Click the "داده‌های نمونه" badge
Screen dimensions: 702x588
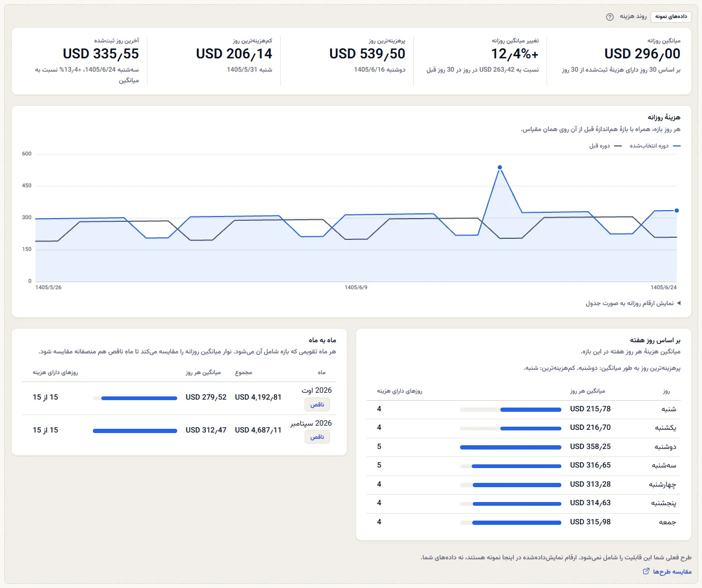(671, 16)
